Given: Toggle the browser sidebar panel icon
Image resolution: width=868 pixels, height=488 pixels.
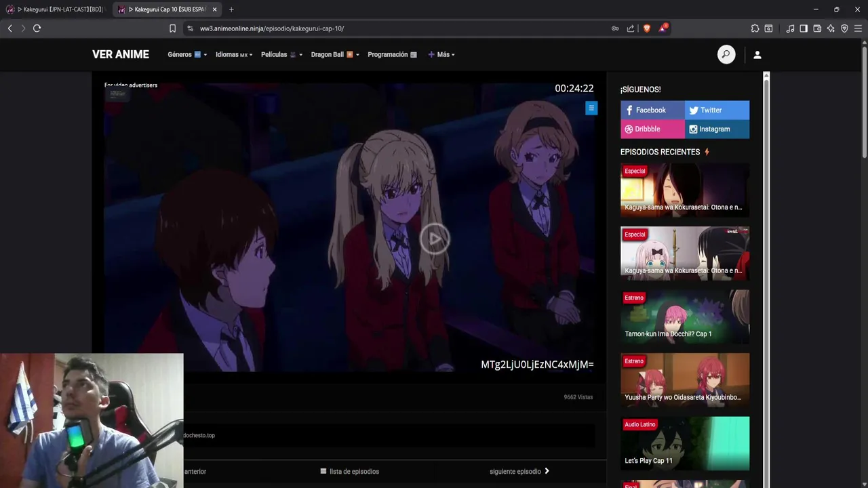Looking at the screenshot, I should pyautogui.click(x=804, y=28).
